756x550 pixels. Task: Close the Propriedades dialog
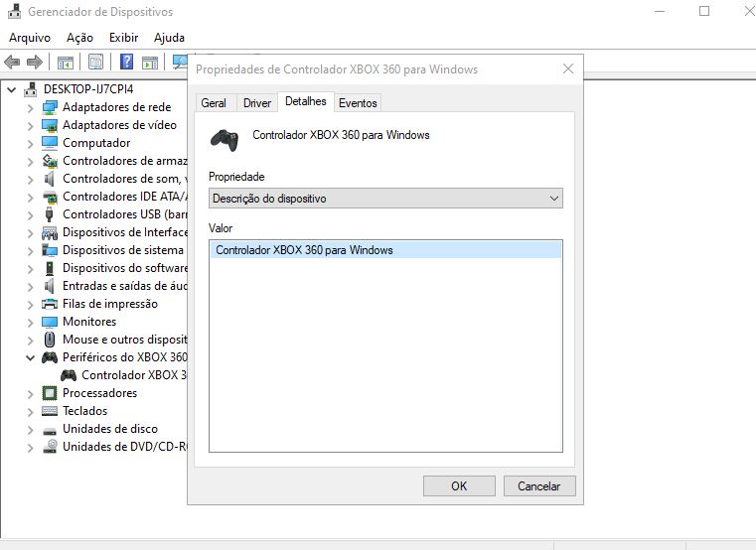568,69
